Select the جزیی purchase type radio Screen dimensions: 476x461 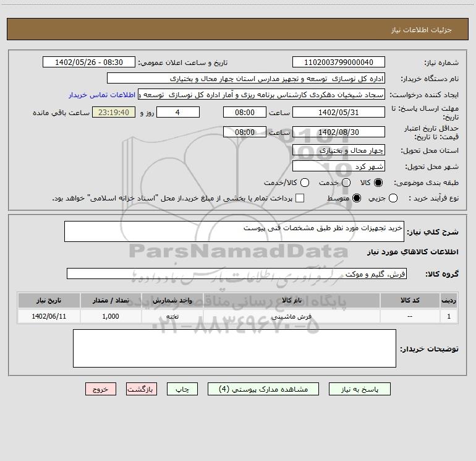point(393,199)
